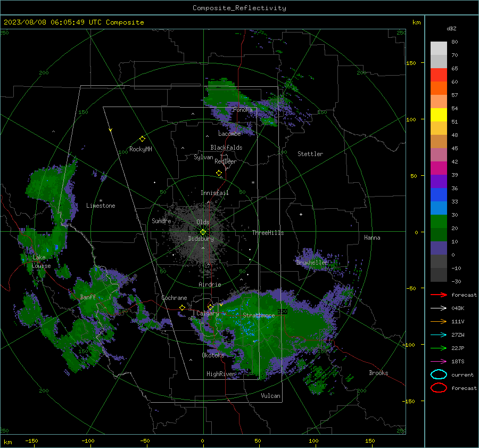Click the Okotoks city label
The width and height of the screenshot is (479, 448).
tap(213, 355)
